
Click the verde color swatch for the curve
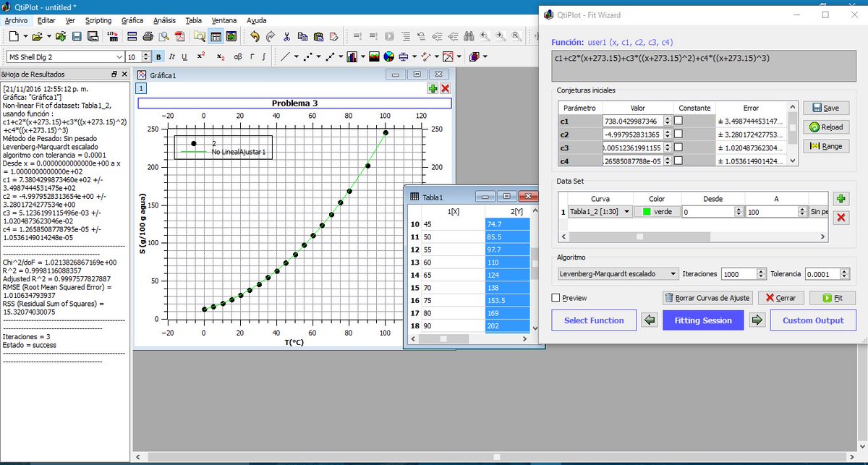[658, 212]
